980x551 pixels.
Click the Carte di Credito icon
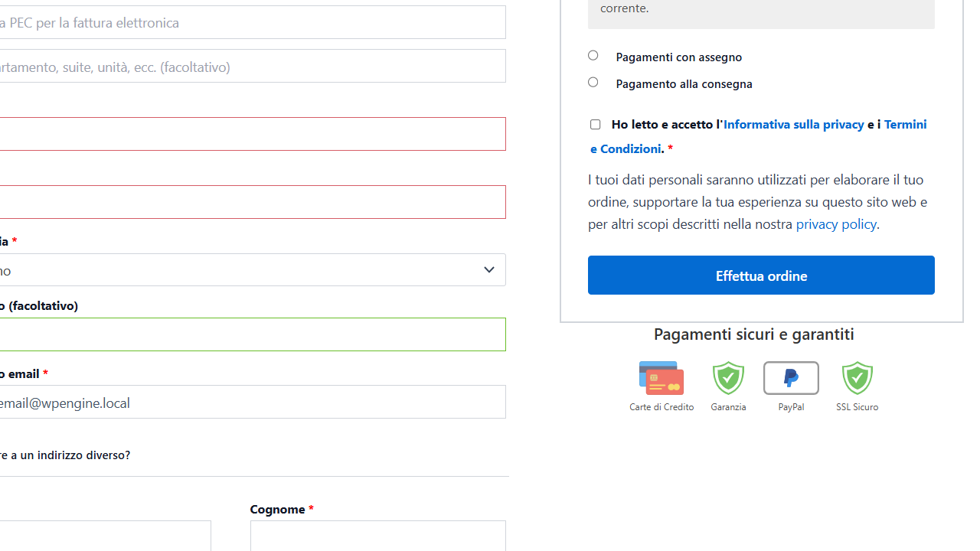[x=661, y=378]
